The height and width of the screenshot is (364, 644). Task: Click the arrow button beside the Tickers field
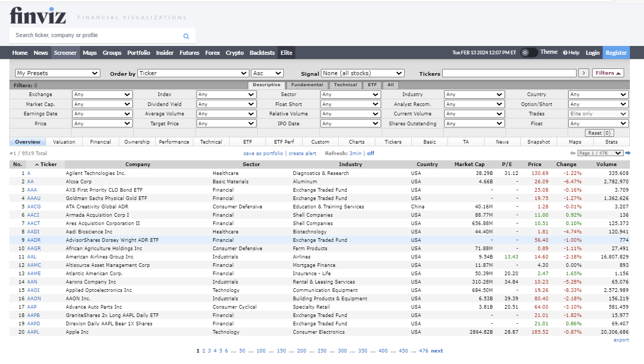pyautogui.click(x=583, y=73)
